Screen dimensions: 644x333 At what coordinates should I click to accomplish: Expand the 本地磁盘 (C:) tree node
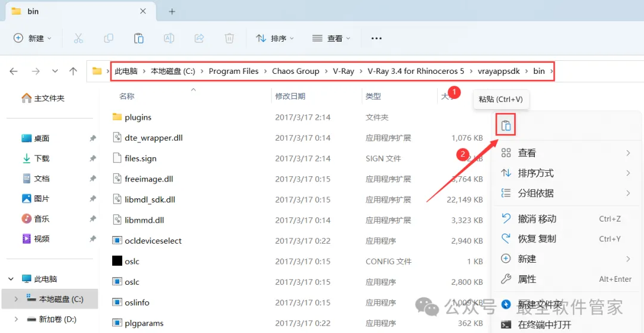16,300
